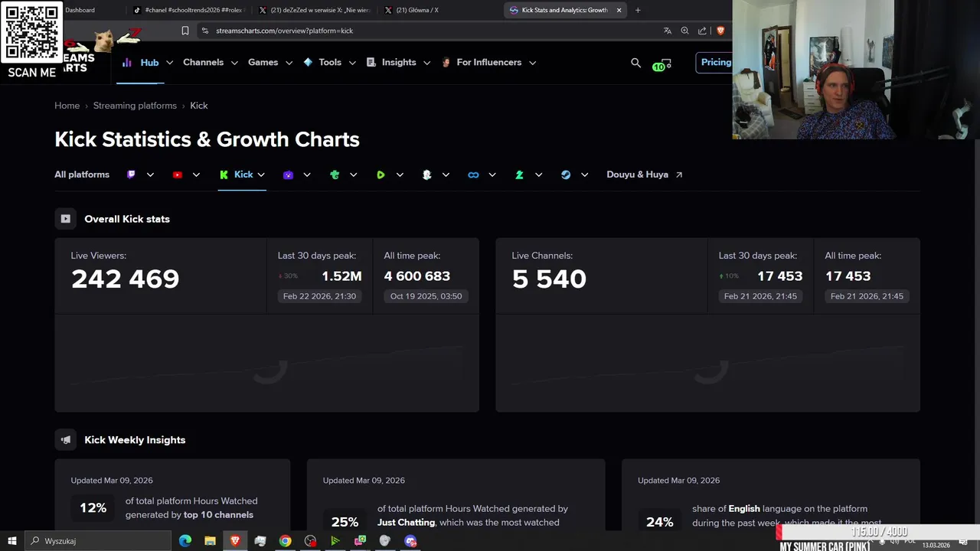The height and width of the screenshot is (551, 980).
Task: Select the YouTube platform icon
Action: tap(178, 174)
